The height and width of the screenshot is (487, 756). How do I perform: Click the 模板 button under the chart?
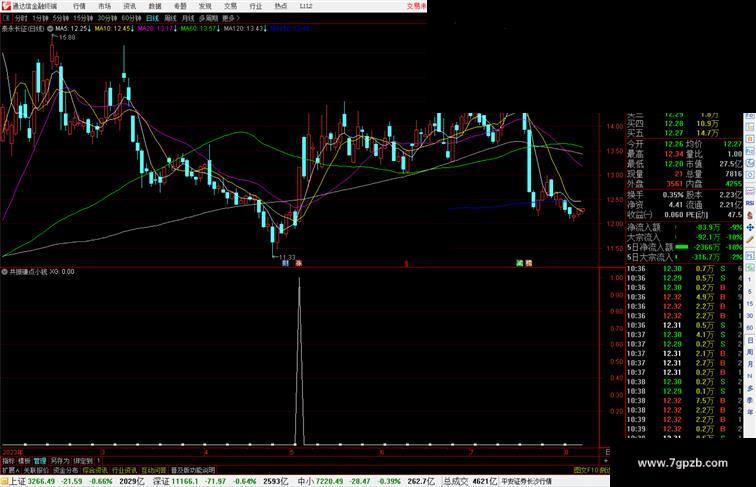[x=24, y=461]
